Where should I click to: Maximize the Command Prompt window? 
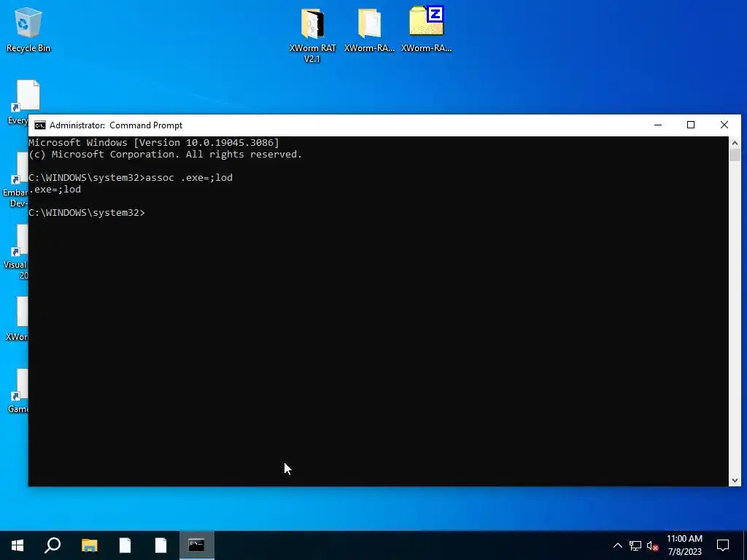691,125
